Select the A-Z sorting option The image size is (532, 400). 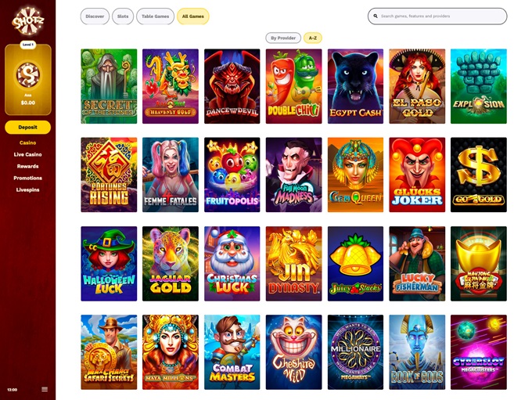[312, 38]
